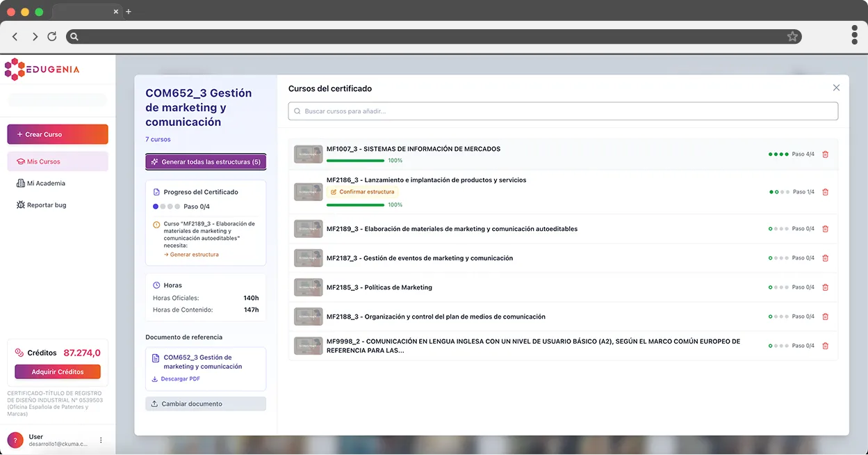Follow the Generar estructura link

(194, 255)
